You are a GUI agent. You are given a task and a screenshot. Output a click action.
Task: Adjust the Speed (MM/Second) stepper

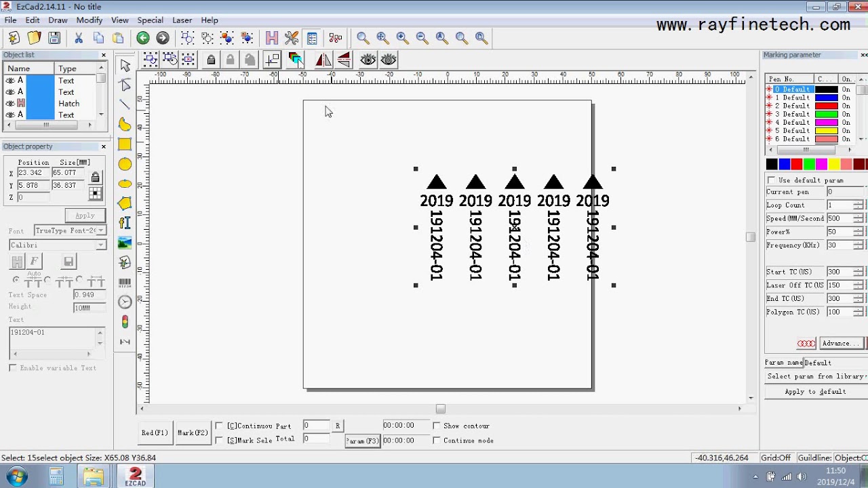(x=858, y=218)
